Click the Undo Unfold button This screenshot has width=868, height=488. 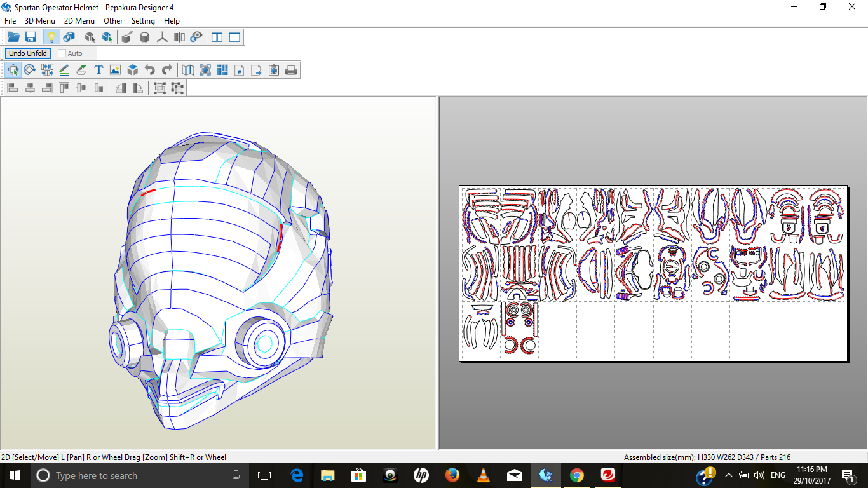[28, 53]
